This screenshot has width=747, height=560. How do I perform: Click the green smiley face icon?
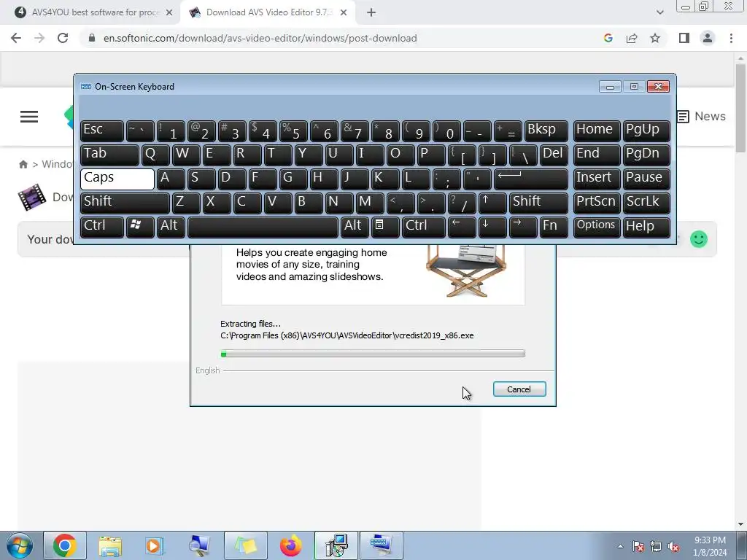[699, 239]
